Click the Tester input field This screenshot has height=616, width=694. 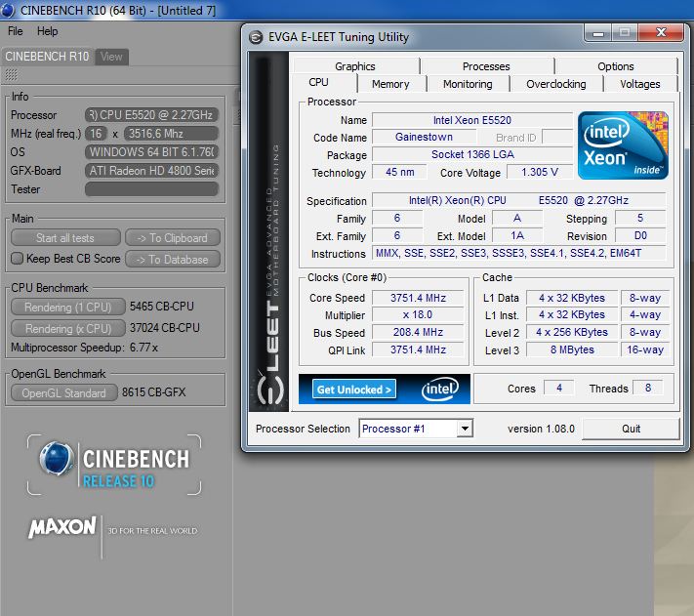(x=152, y=189)
